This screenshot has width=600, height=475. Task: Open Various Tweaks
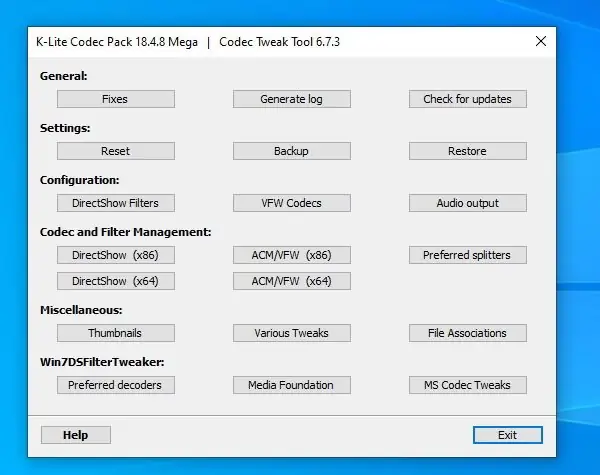[291, 333]
